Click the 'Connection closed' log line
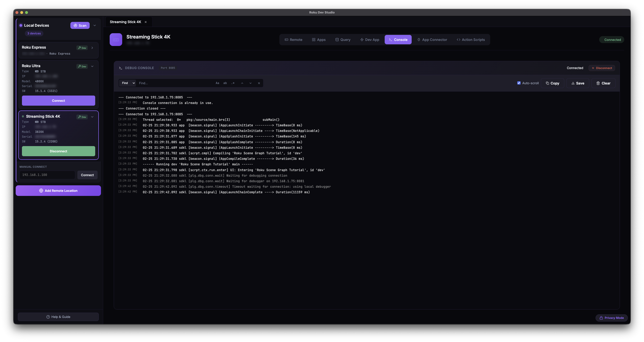The height and width of the screenshot is (342, 644). point(142,108)
